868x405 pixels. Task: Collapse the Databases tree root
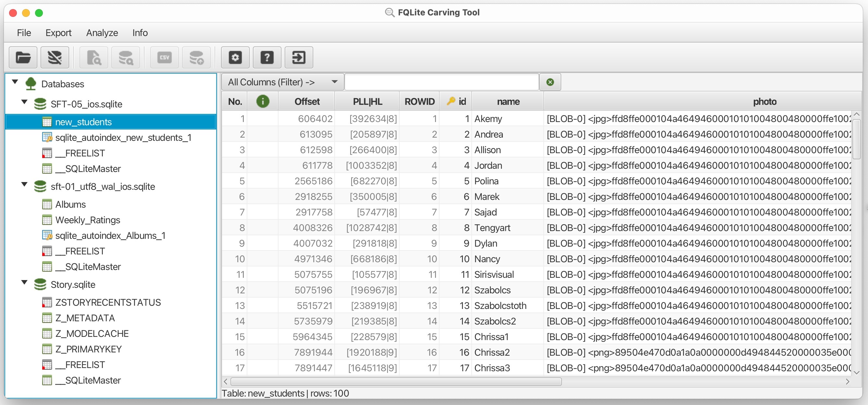[15, 81]
